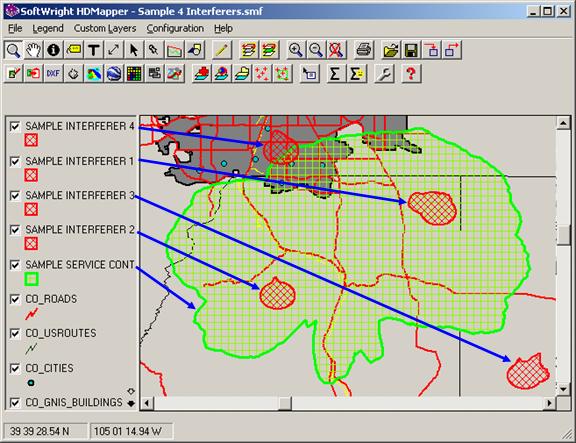This screenshot has height=443, width=576.
Task: Select the Text annotation tool
Action: [x=94, y=50]
